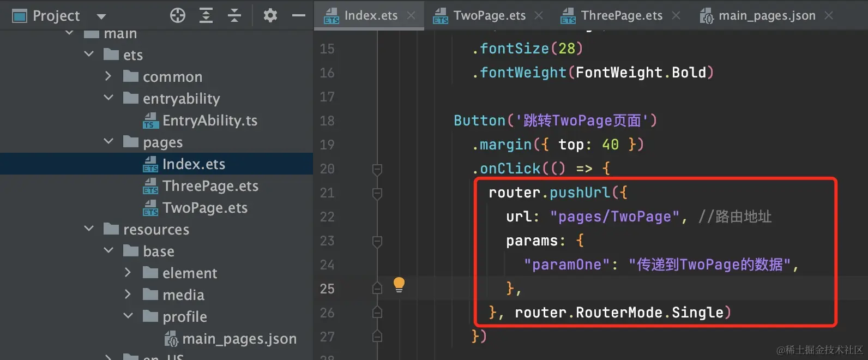Click the main_pages.json file icon in the tree

coord(171,339)
